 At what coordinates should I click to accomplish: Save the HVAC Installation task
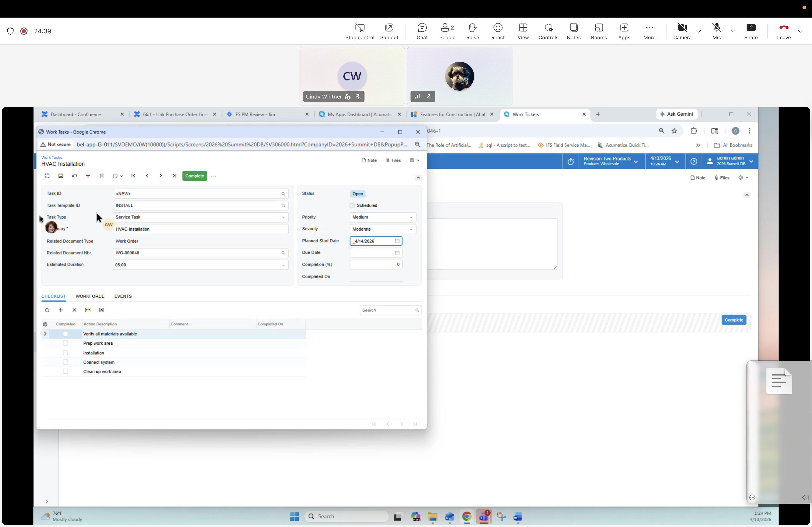point(61,176)
